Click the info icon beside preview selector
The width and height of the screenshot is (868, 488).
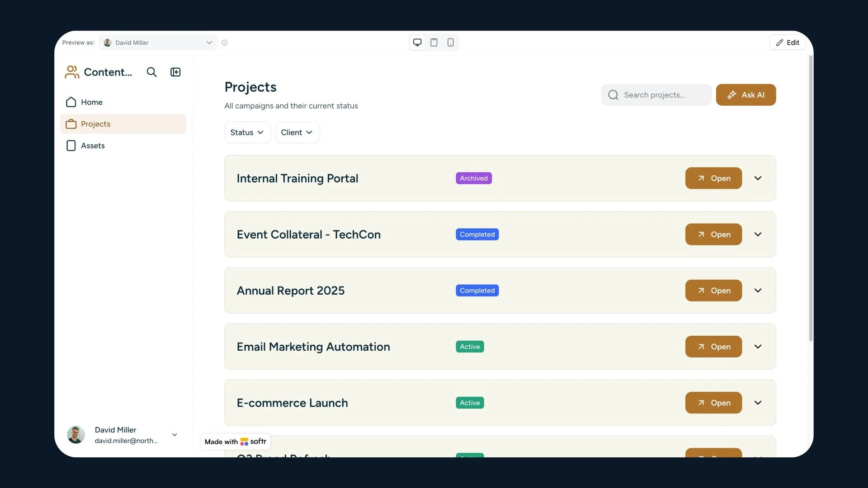(x=225, y=42)
